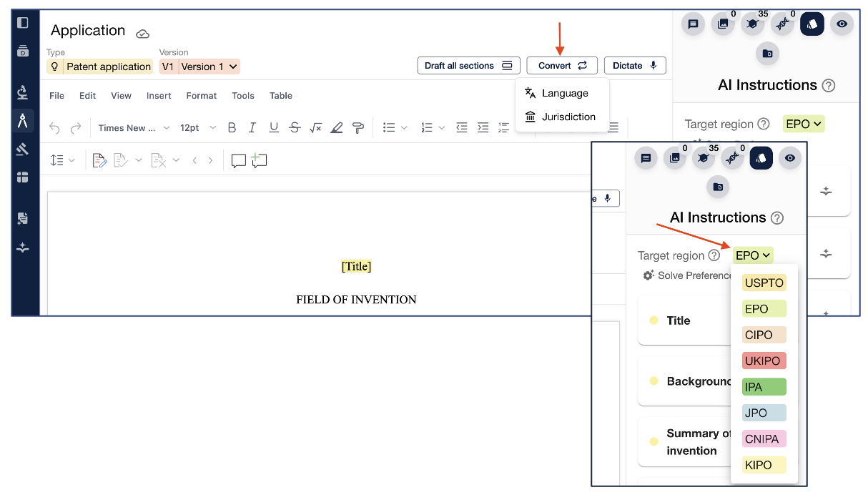The height and width of the screenshot is (495, 868).
Task: Open the View menu
Action: pyautogui.click(x=121, y=95)
